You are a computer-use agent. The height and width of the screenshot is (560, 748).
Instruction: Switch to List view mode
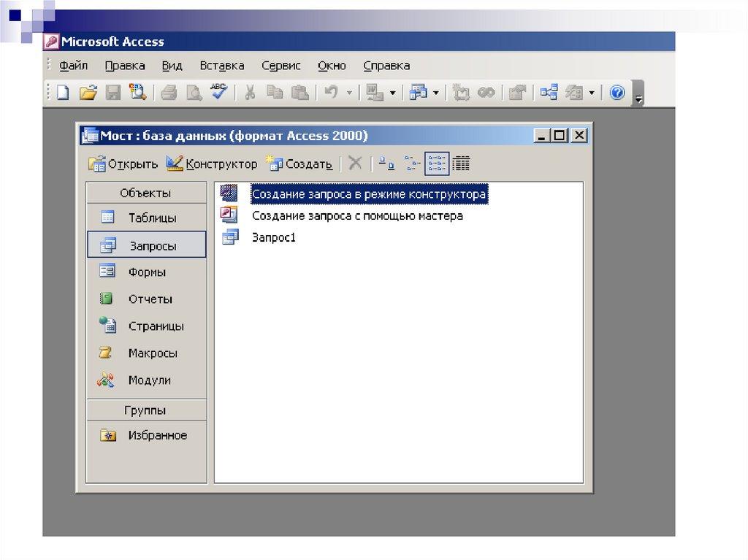pyautogui.click(x=437, y=164)
